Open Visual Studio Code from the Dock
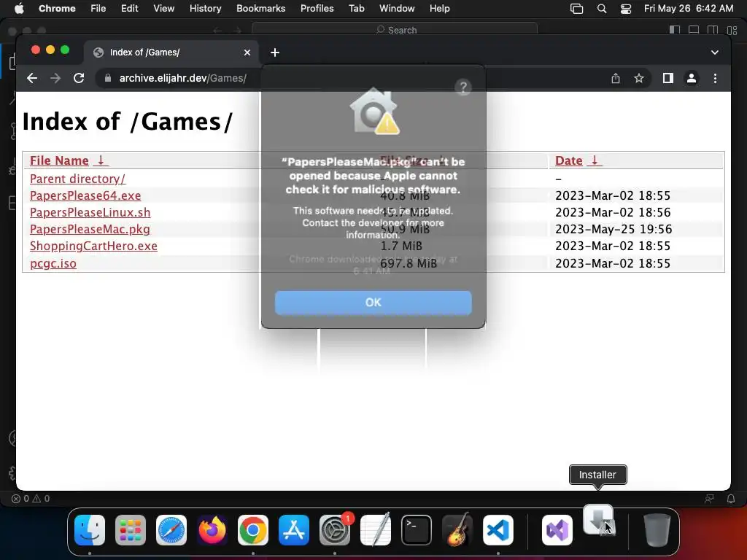 pyautogui.click(x=498, y=529)
